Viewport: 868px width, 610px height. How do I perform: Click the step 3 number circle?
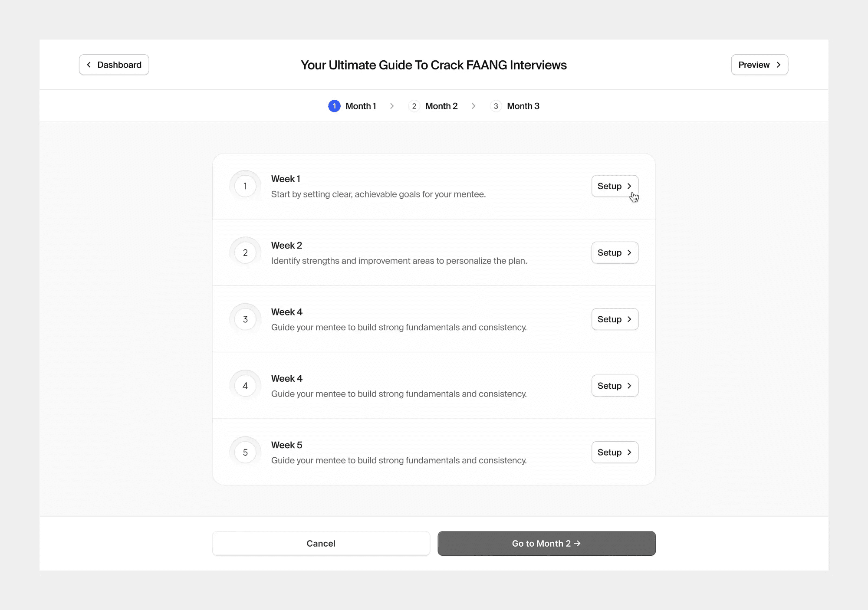point(496,106)
